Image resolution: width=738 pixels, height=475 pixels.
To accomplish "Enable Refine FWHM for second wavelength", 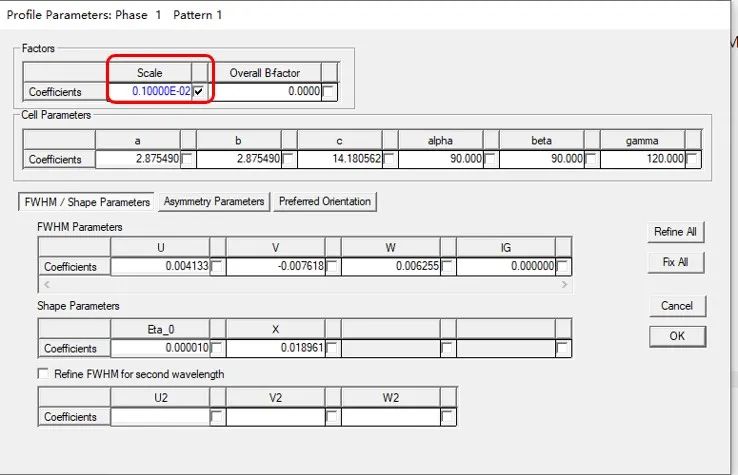I will coord(44,374).
